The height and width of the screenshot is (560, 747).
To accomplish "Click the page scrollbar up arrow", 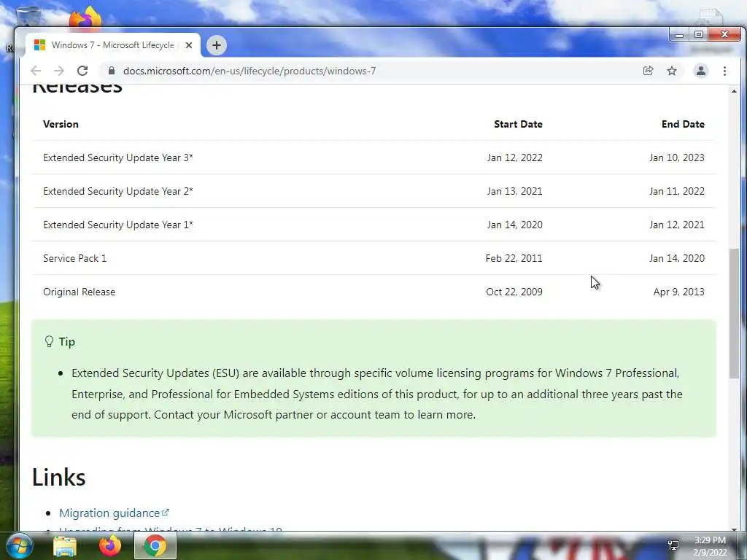I will (x=734, y=91).
